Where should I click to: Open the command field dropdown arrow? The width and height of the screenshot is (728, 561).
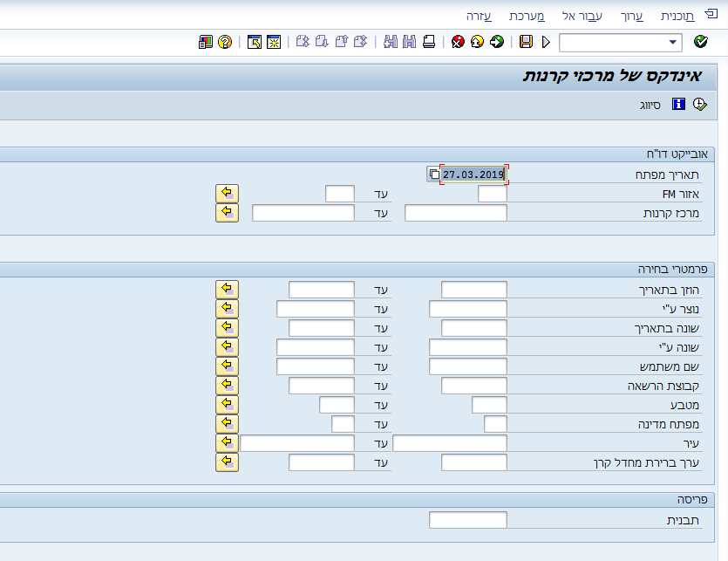pos(672,42)
